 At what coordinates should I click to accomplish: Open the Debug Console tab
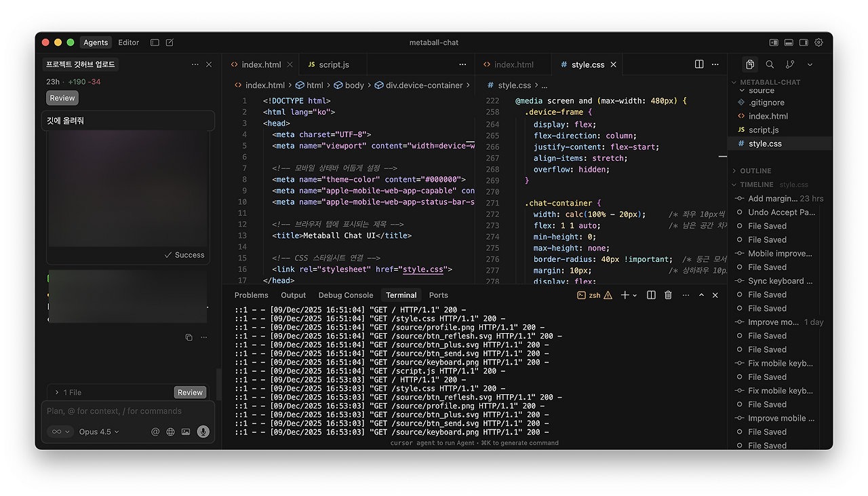point(346,295)
